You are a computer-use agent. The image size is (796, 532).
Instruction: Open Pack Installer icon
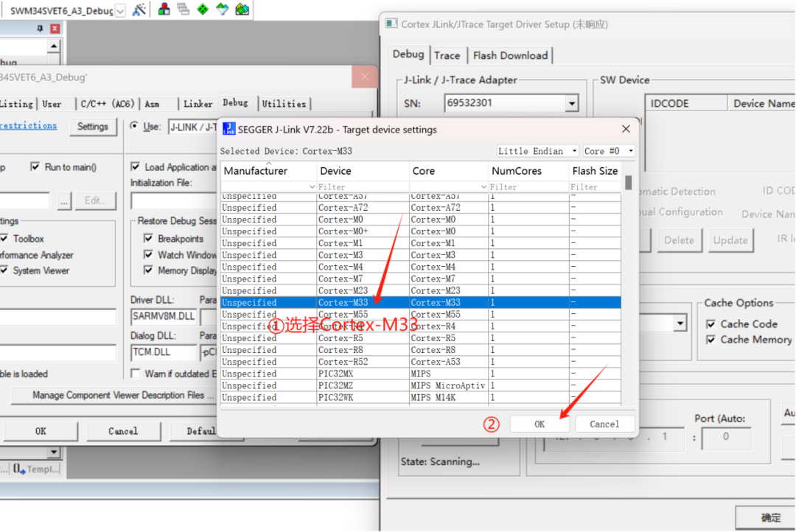click(x=242, y=9)
